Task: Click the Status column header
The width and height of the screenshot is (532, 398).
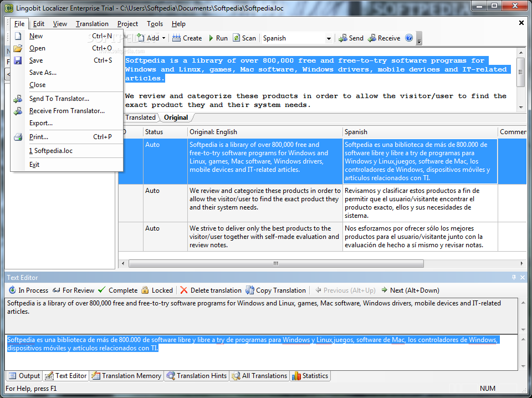Action: coord(165,131)
